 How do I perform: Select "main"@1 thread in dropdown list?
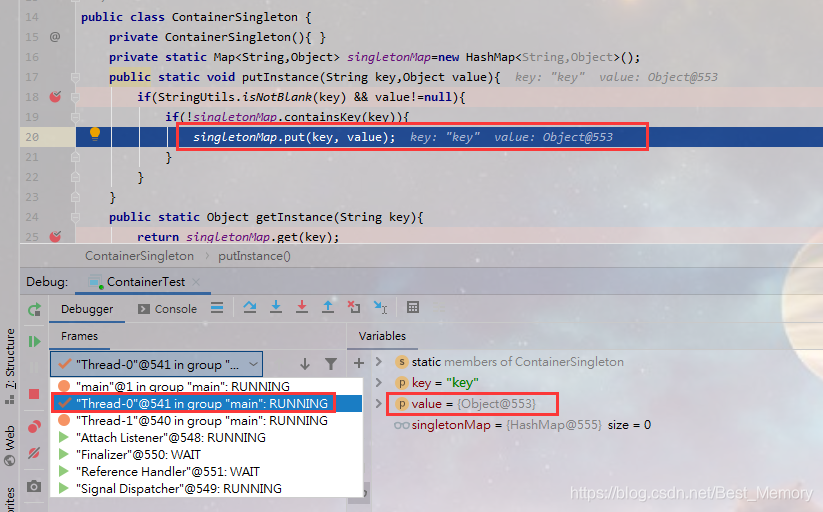[x=206, y=386]
